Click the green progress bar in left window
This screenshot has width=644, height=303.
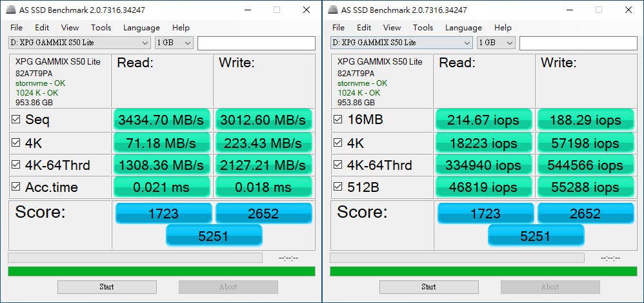[161, 271]
